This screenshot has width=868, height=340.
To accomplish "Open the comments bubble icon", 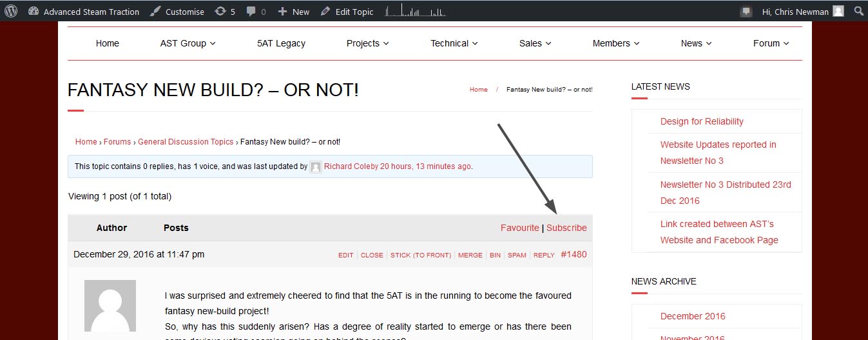I will [252, 11].
